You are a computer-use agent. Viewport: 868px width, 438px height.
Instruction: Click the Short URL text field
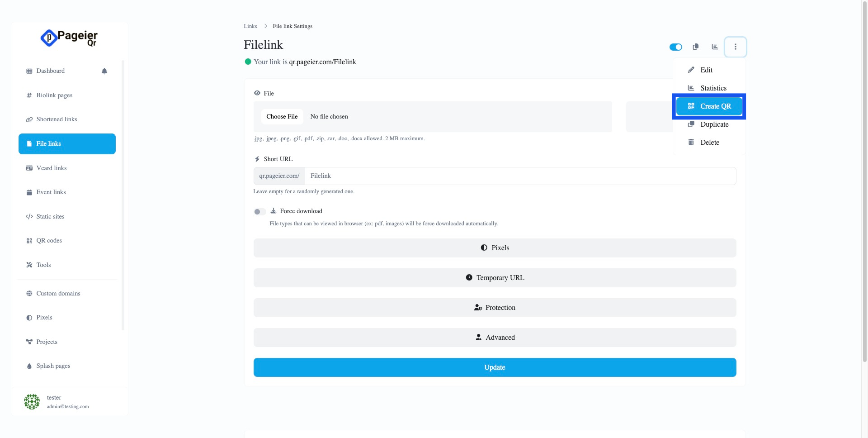point(520,176)
